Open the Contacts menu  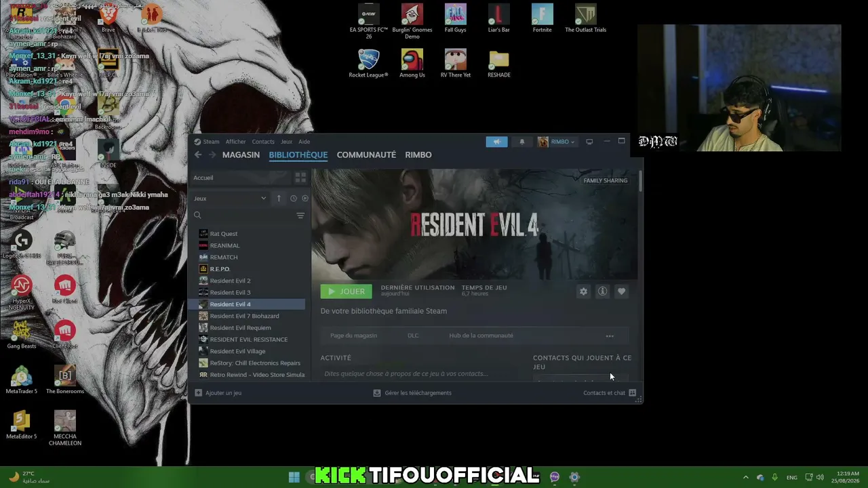point(263,142)
